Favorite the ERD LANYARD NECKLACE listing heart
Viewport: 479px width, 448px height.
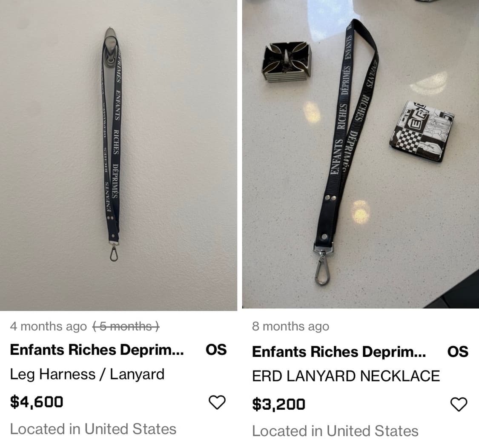click(x=459, y=404)
